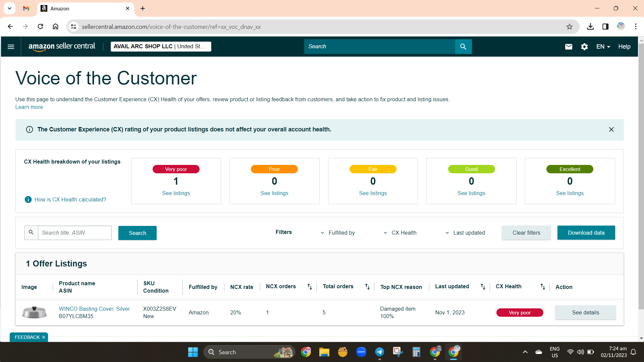Click the Very poor badge in listing row

(520, 312)
